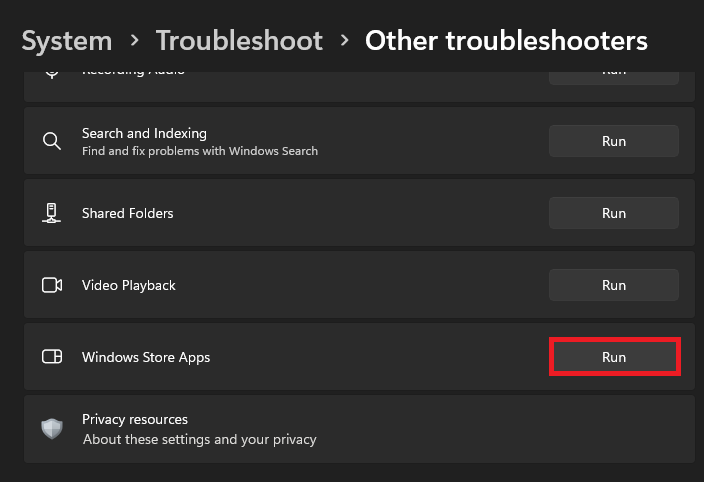Open About these settings and your privacy

(199, 439)
